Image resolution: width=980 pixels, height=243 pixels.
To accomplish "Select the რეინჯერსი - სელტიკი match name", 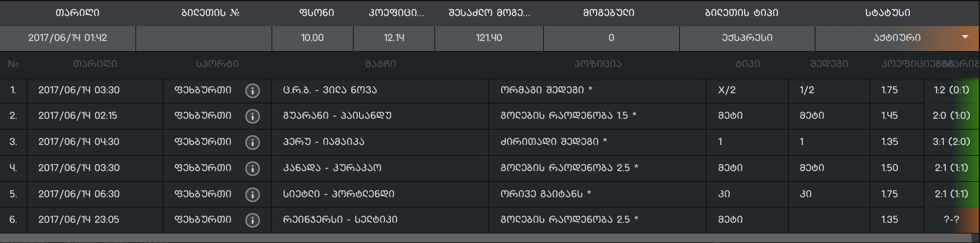I will pyautogui.click(x=340, y=220).
